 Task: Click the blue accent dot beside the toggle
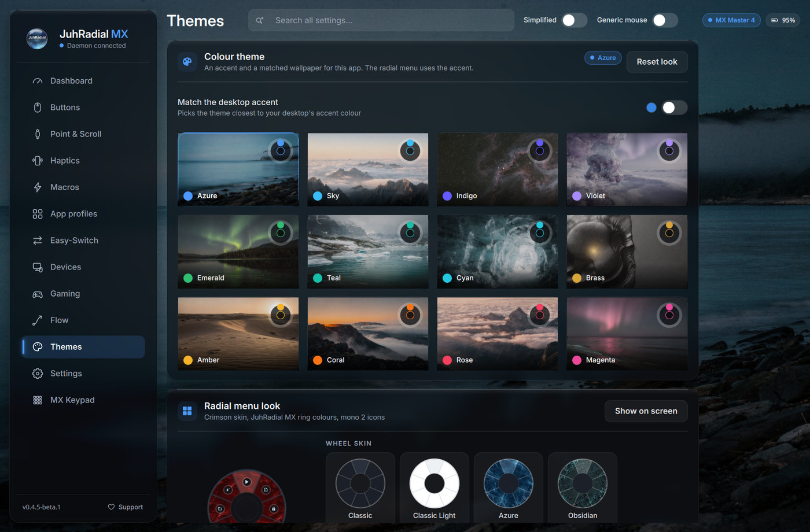click(x=651, y=108)
